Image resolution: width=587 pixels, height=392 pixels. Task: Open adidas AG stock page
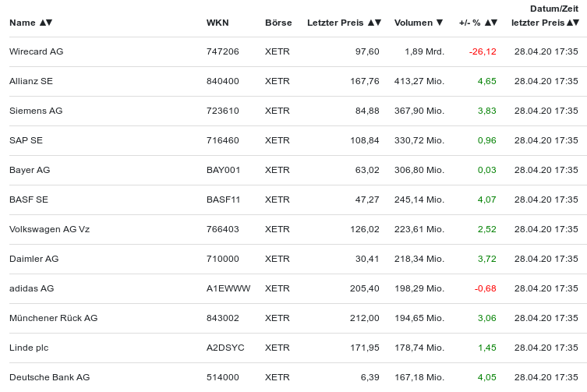coord(31,288)
